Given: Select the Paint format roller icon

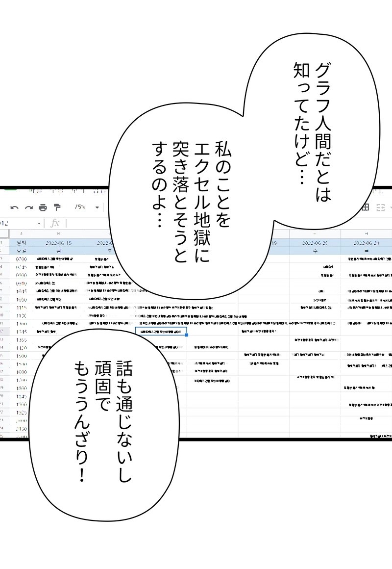Looking at the screenshot, I should point(57,207).
